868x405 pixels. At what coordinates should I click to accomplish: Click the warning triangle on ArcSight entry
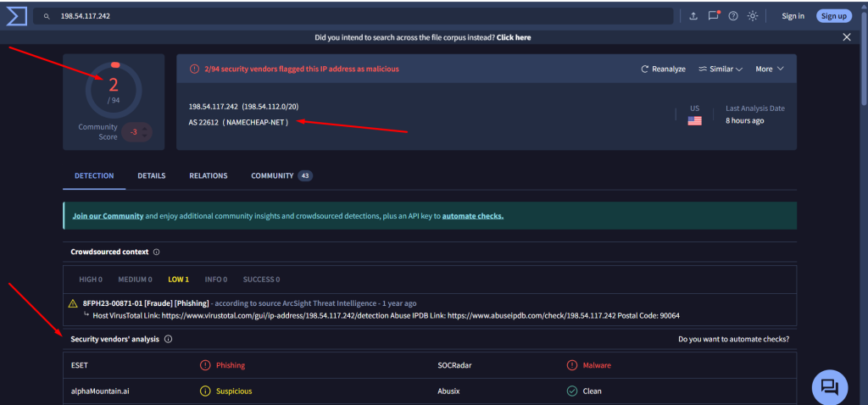(x=73, y=303)
